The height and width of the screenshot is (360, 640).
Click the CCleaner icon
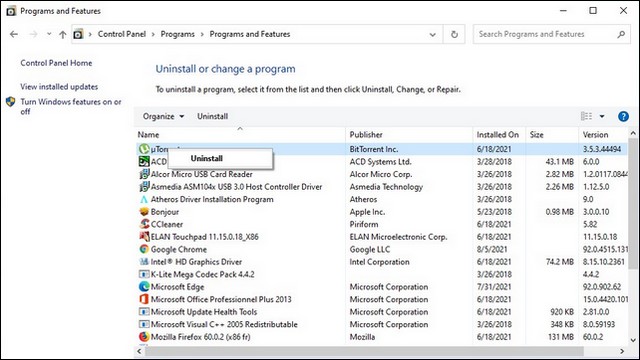pos(144,224)
